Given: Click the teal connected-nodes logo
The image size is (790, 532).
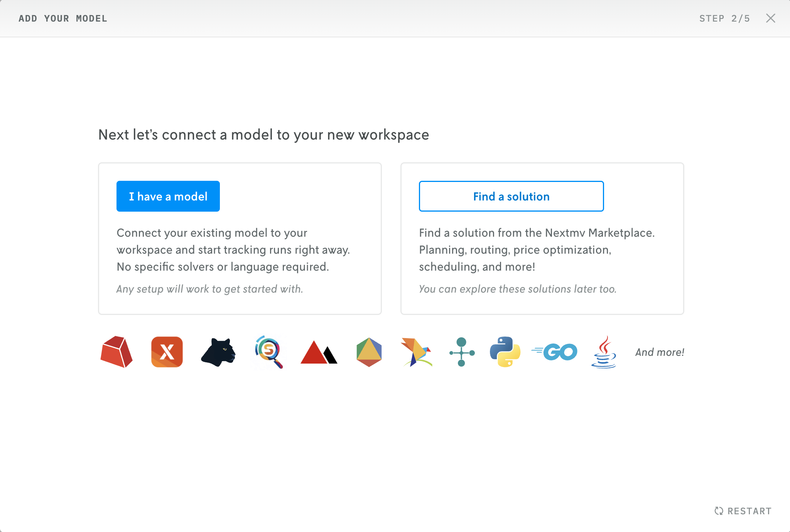Looking at the screenshot, I should pyautogui.click(x=462, y=352).
